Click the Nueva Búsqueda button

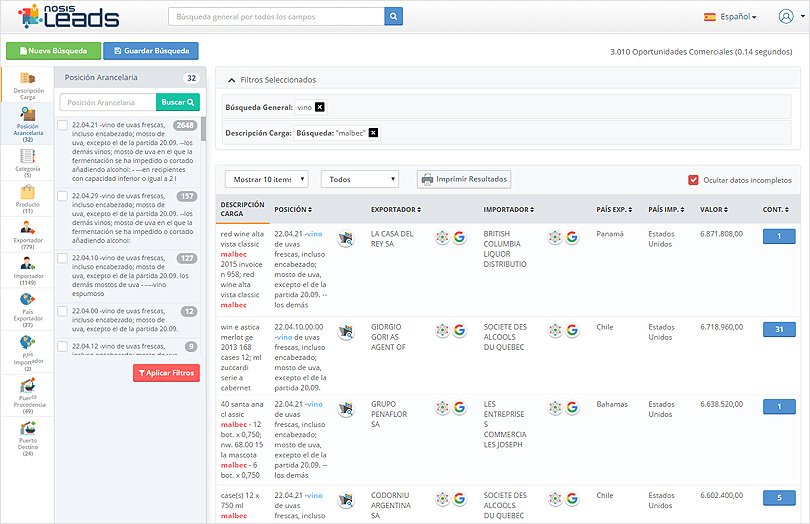coord(54,51)
